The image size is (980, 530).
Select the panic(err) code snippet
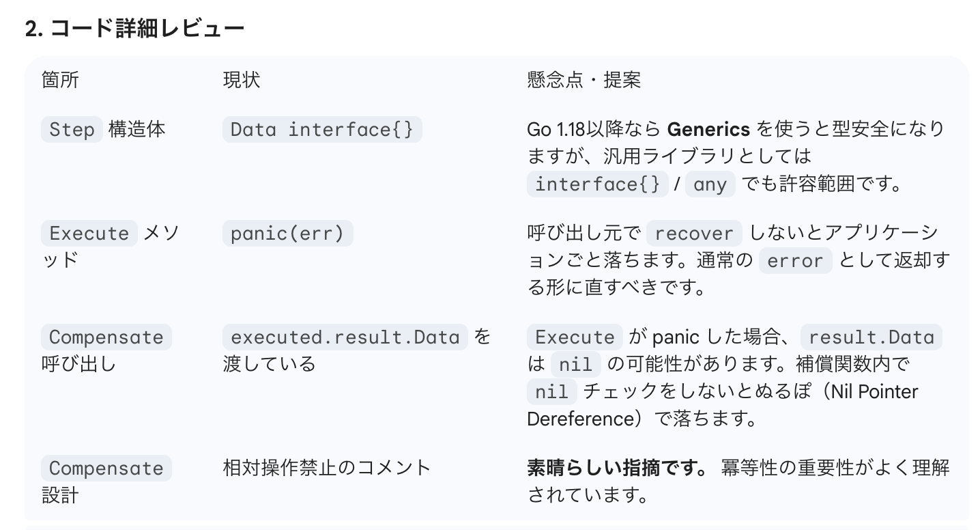287,234
